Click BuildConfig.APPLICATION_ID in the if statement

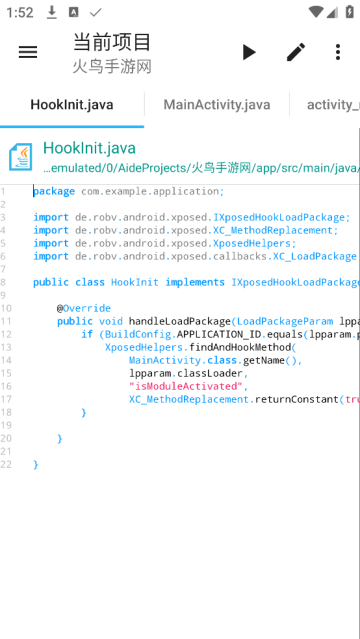[182, 334]
